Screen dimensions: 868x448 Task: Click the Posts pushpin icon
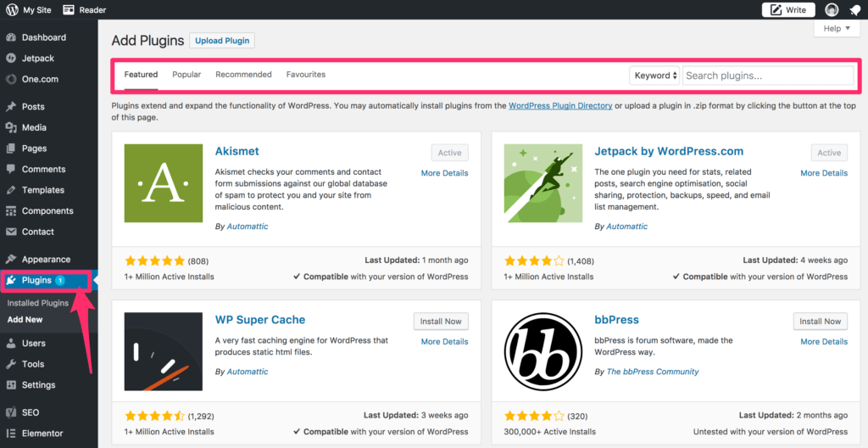10,106
